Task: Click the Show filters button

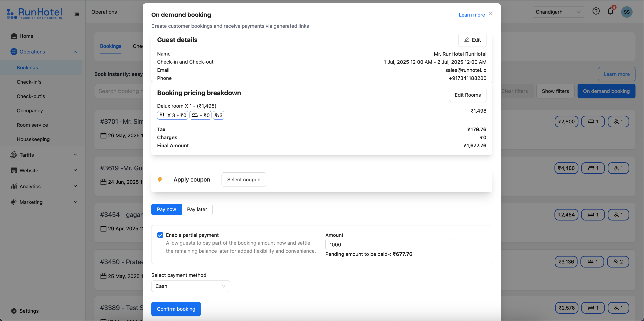Action: [x=555, y=91]
